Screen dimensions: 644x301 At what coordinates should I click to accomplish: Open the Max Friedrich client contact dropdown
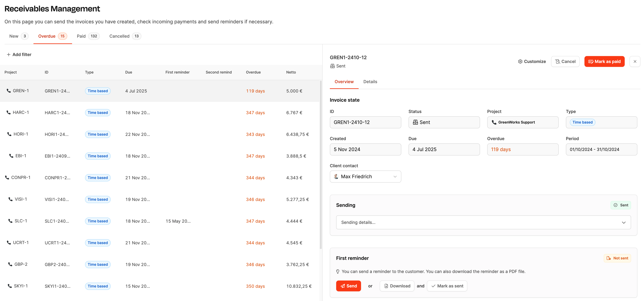click(x=365, y=177)
